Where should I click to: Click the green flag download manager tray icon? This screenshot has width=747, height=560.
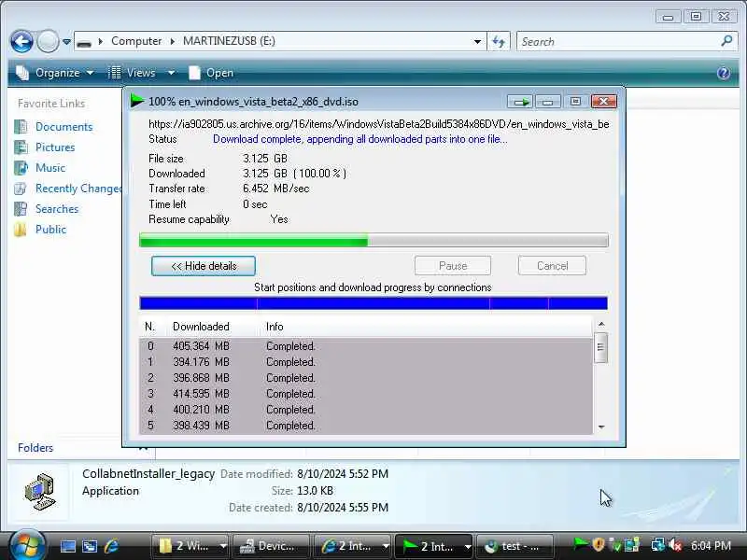click(x=580, y=544)
